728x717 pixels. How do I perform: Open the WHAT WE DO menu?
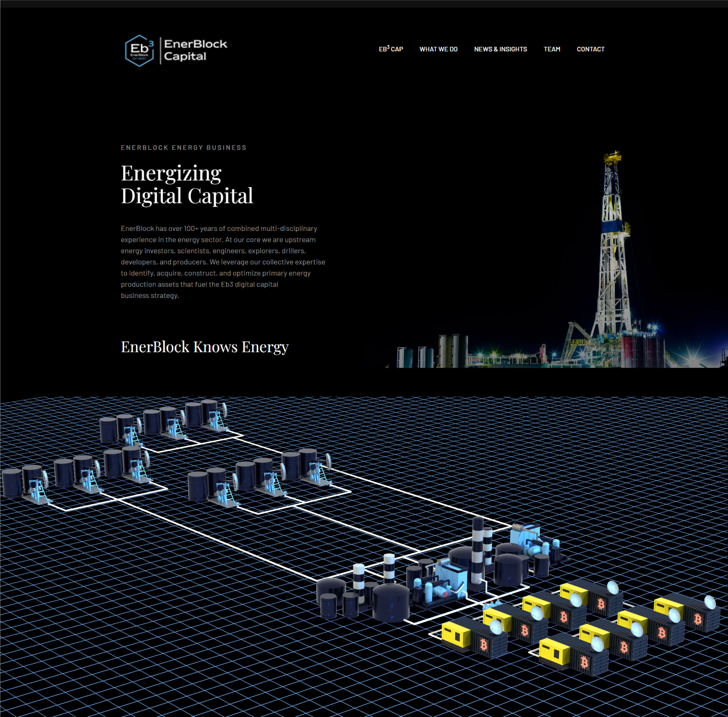coord(438,49)
